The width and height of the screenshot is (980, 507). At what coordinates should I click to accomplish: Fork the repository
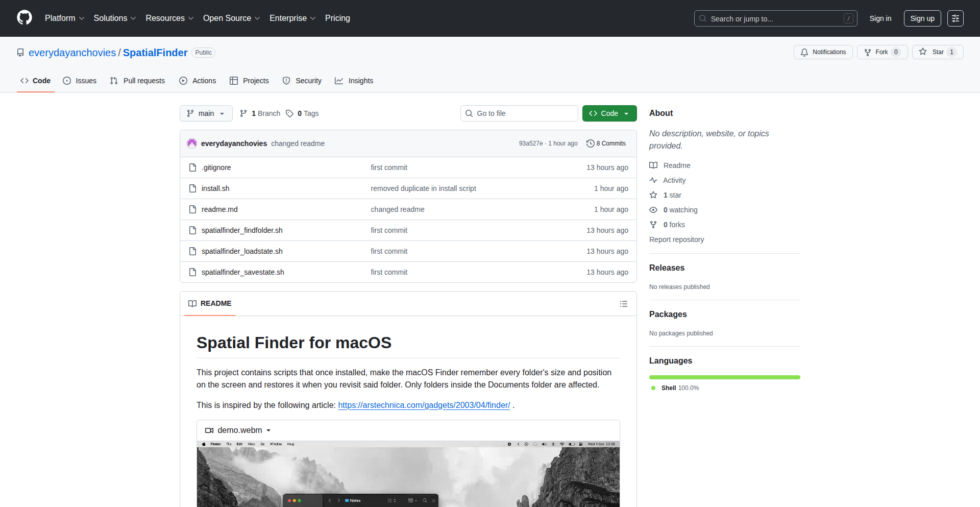pos(882,52)
